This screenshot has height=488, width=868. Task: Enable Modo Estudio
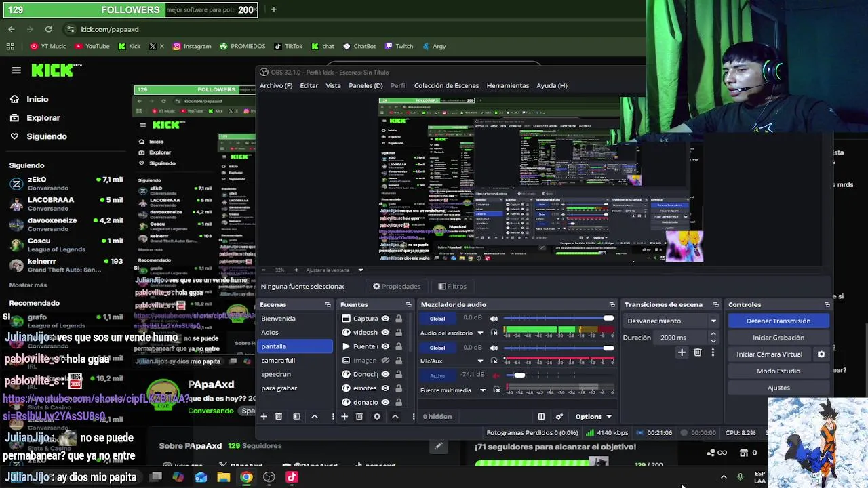[x=778, y=371]
